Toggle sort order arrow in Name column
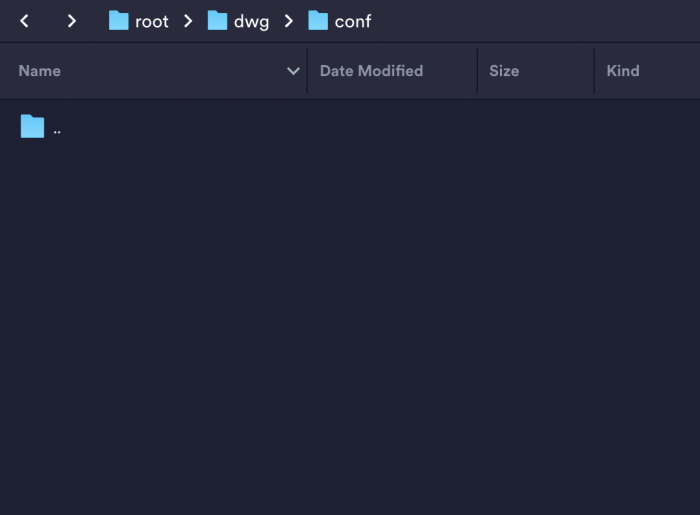This screenshot has width=700, height=515. pyautogui.click(x=293, y=71)
